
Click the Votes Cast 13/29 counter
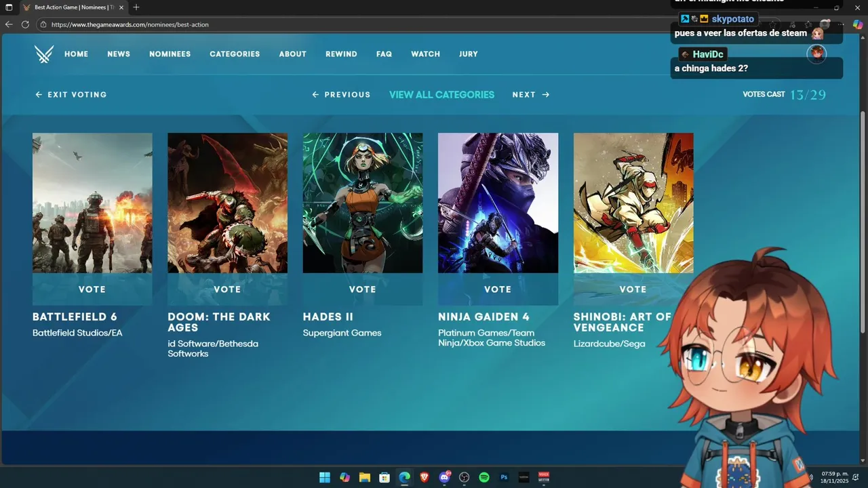coord(785,95)
